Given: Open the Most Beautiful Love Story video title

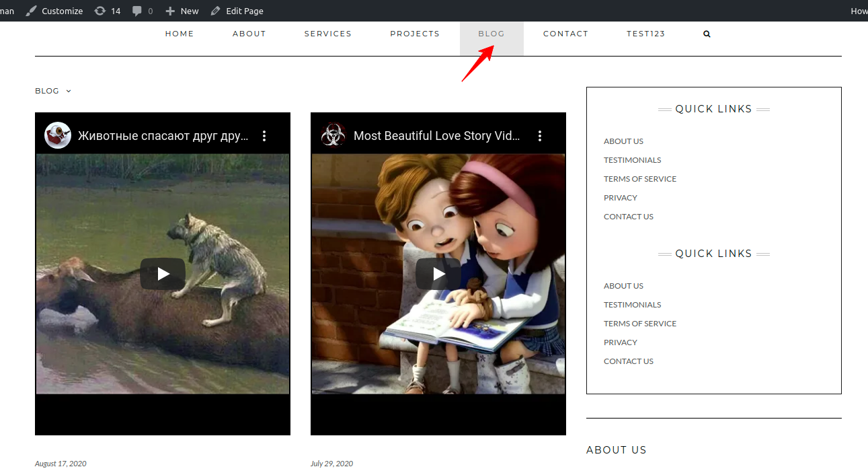Looking at the screenshot, I should [x=436, y=136].
